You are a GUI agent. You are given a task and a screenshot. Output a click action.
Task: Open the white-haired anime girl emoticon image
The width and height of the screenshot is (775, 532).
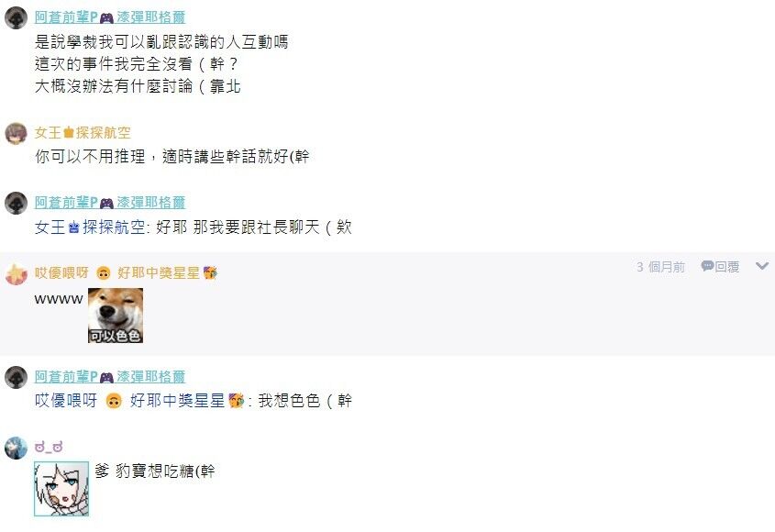pyautogui.click(x=61, y=489)
